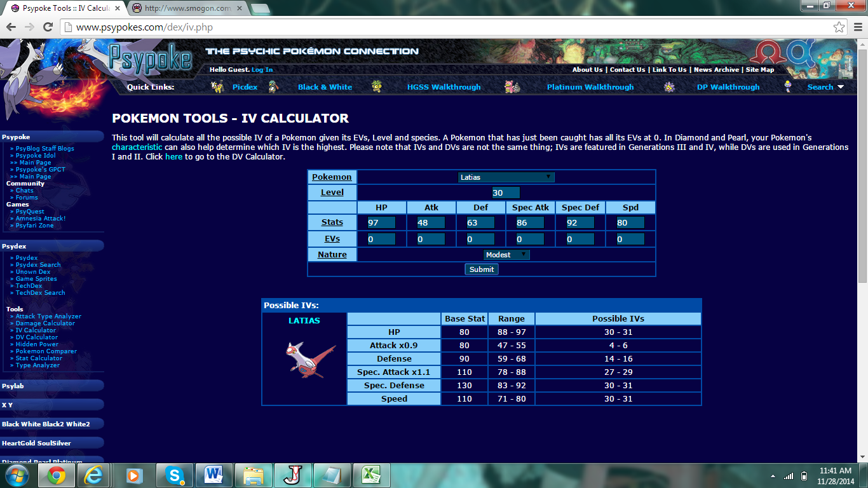Open Skype from the taskbar
868x488 pixels.
174,475
